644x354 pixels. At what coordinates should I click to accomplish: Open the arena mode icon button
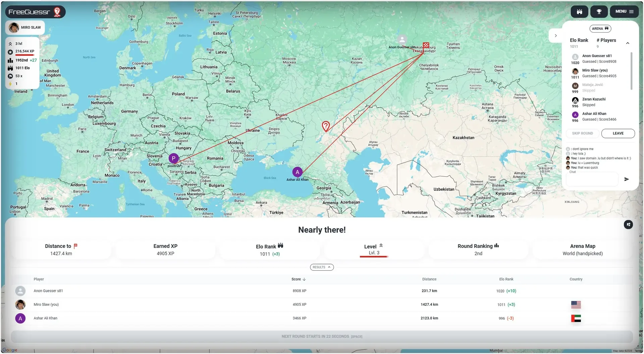[x=579, y=11]
